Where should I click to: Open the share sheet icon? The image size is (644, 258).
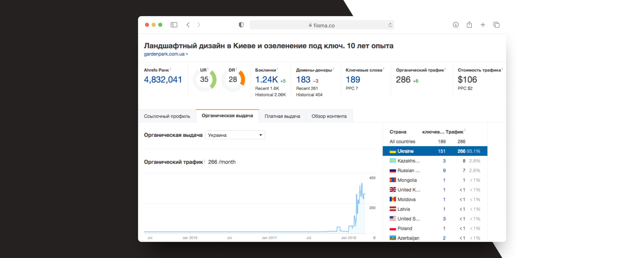[469, 25]
